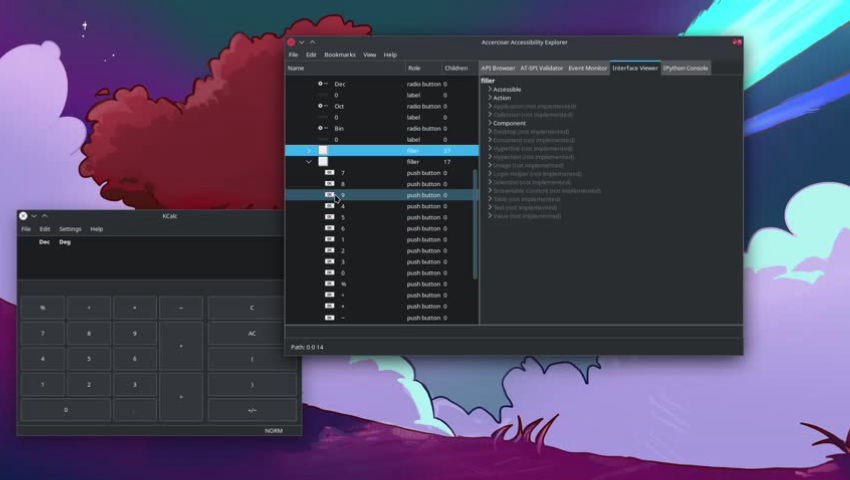Click the Deg label in KCalc display

[x=65, y=242]
